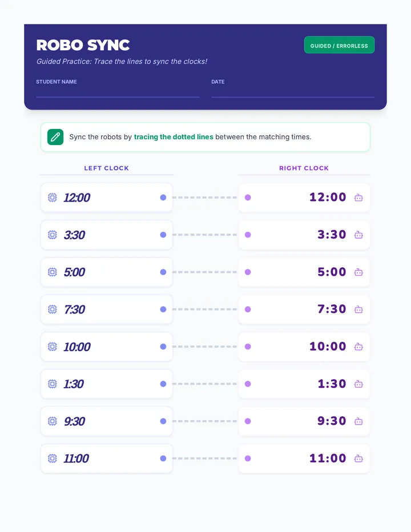Select the purple dot on right 10:00 card
This screenshot has width=411, height=532.
(248, 346)
